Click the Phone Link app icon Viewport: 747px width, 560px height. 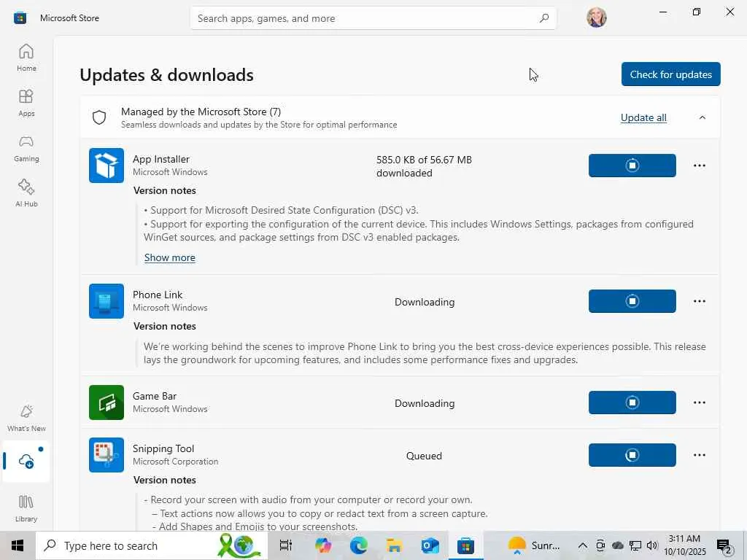point(107,301)
